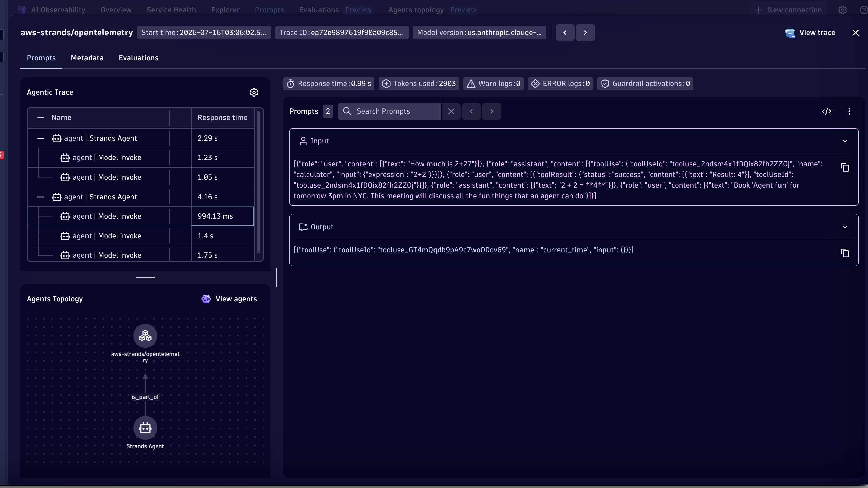The width and height of the screenshot is (868, 488).
Task: Click the Response time stopwatch icon
Action: click(290, 84)
